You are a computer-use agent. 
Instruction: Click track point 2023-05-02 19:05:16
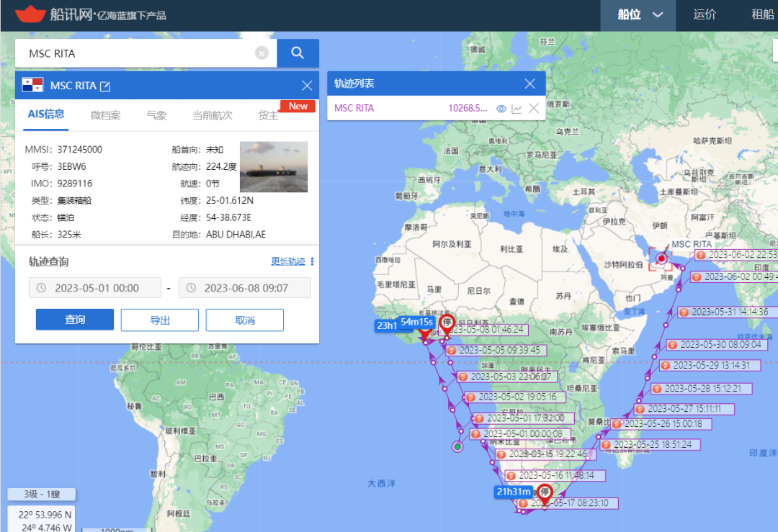516,397
